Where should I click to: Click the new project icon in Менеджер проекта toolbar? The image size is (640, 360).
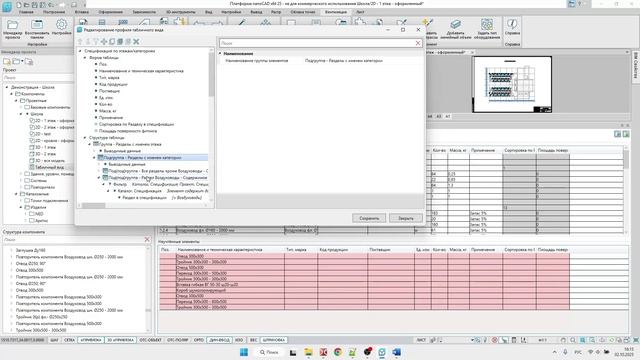7,62
